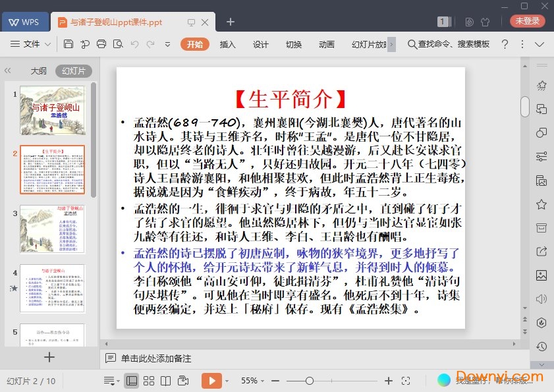Click the Save icon in quick toolbar
Viewport: 554px width, 392px height.
(x=69, y=44)
